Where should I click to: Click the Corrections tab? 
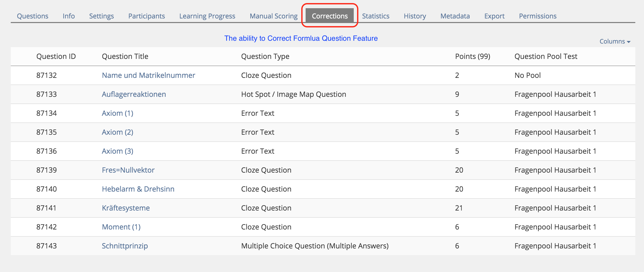[x=329, y=16]
